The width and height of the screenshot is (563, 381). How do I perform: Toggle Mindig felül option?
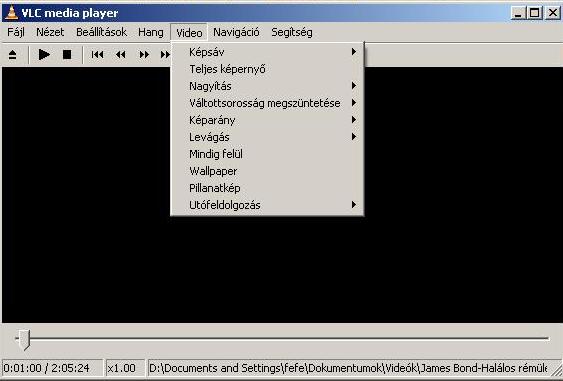click(x=267, y=154)
